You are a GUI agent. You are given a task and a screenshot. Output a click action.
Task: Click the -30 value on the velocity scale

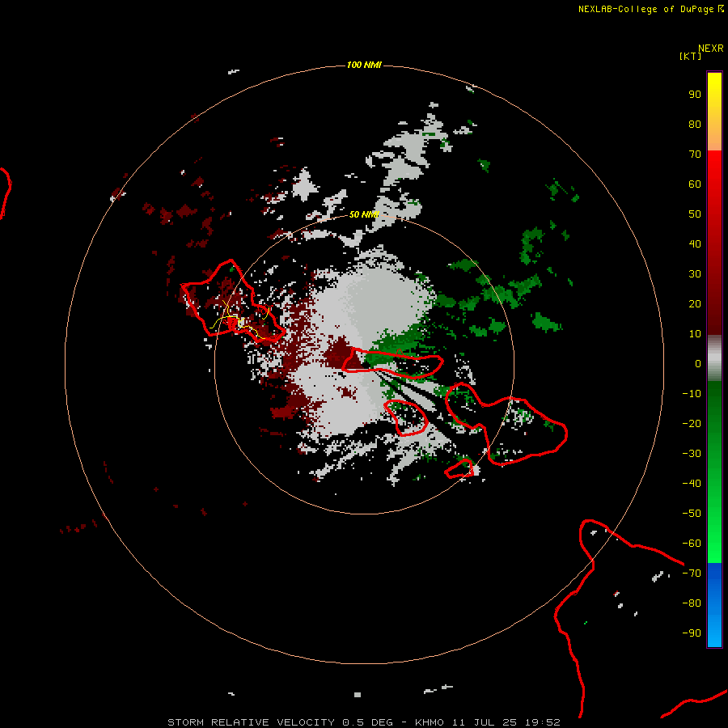[x=692, y=454]
